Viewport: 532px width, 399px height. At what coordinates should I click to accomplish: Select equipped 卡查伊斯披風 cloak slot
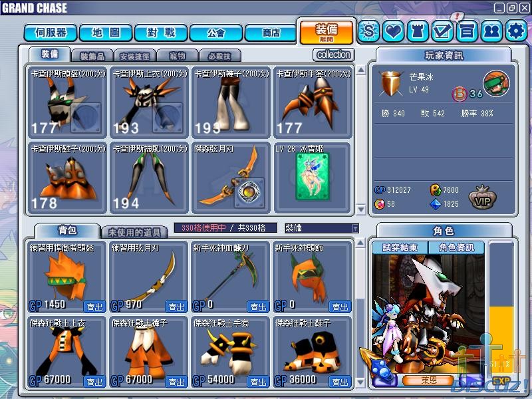tap(149, 178)
